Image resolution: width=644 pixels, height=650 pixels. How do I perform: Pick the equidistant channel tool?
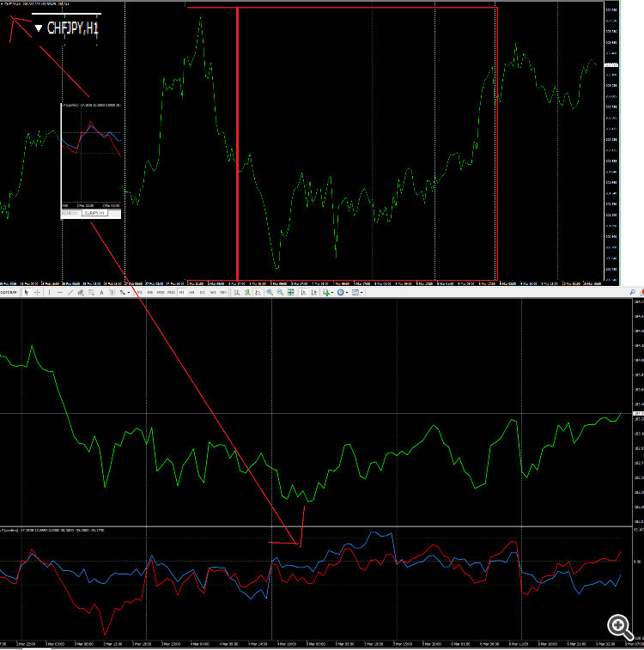point(81,292)
